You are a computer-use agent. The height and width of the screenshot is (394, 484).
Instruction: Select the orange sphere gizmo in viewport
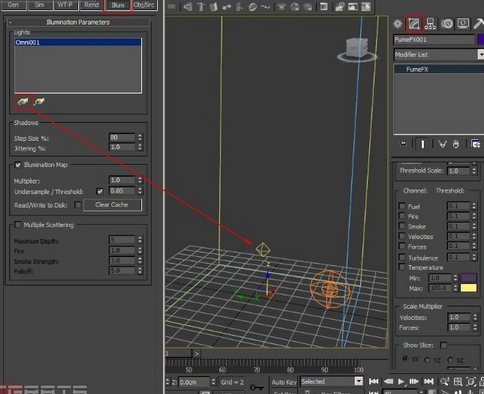click(x=330, y=289)
